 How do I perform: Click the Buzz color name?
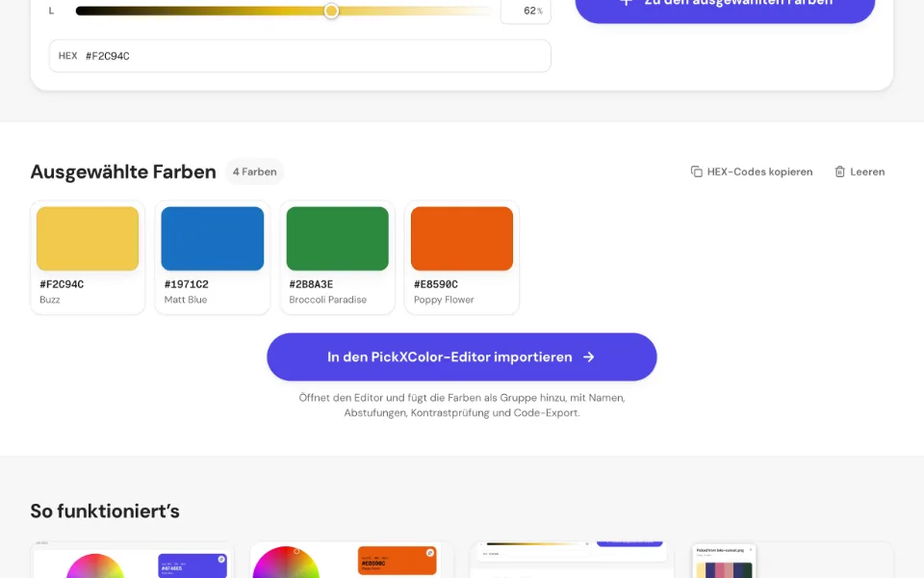click(50, 300)
